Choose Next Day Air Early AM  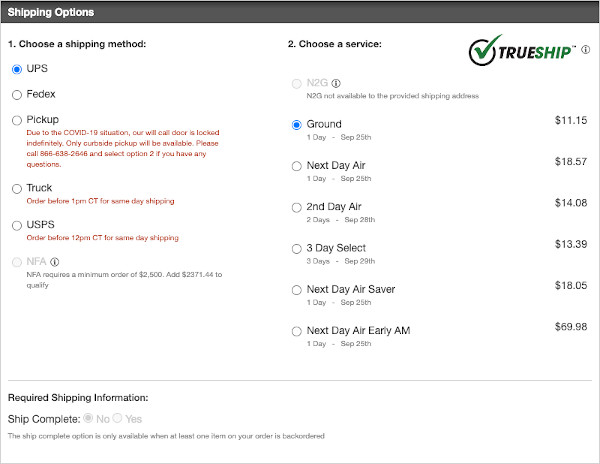tap(297, 331)
